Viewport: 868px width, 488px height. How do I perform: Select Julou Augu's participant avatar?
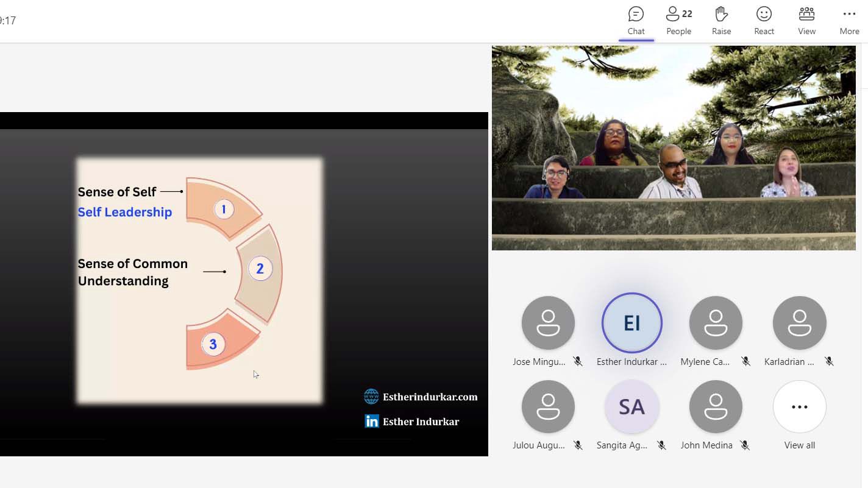tap(548, 407)
